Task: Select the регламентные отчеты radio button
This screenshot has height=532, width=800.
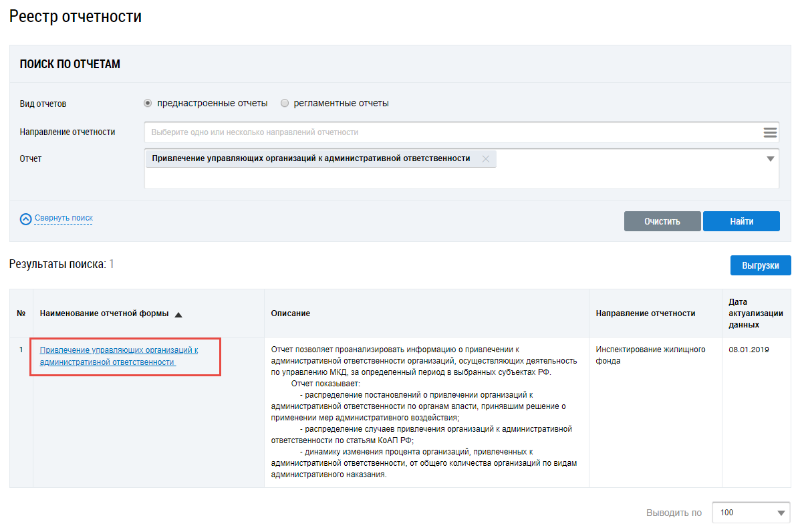Action: (x=285, y=104)
